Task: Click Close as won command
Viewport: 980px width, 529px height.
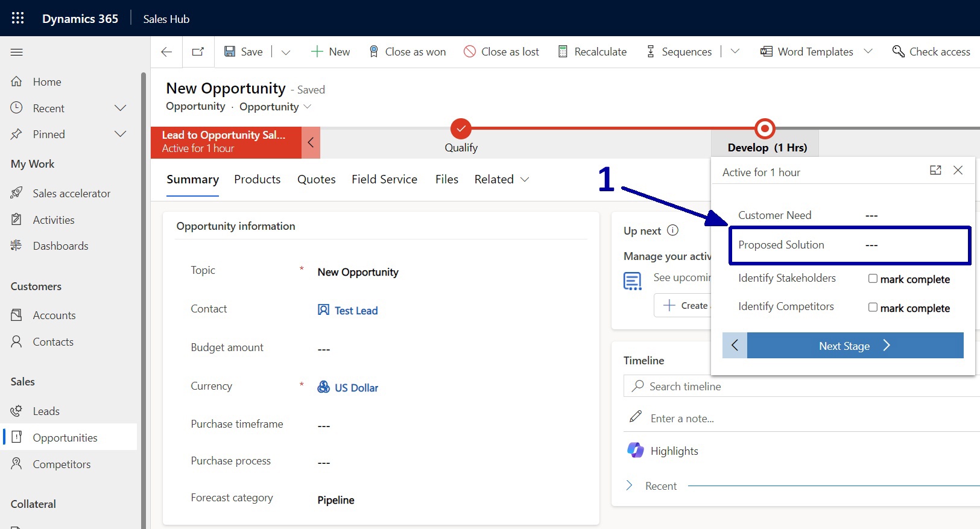Action: click(x=407, y=52)
